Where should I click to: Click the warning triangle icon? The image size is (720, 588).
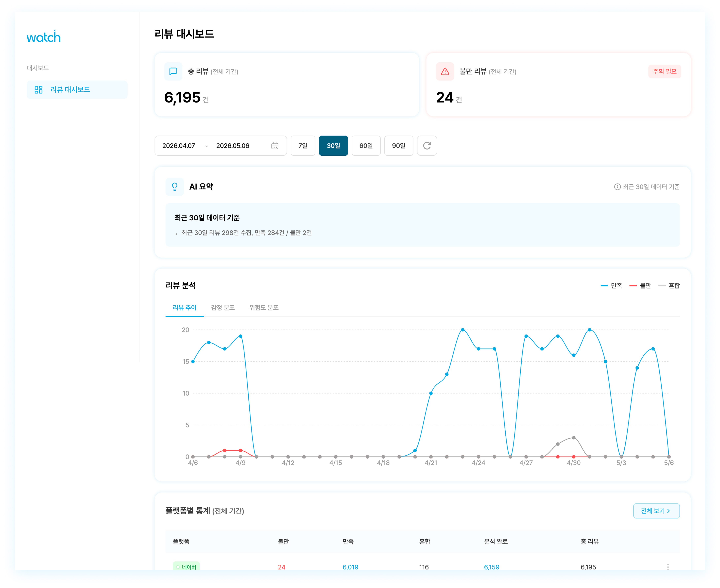pyautogui.click(x=445, y=71)
